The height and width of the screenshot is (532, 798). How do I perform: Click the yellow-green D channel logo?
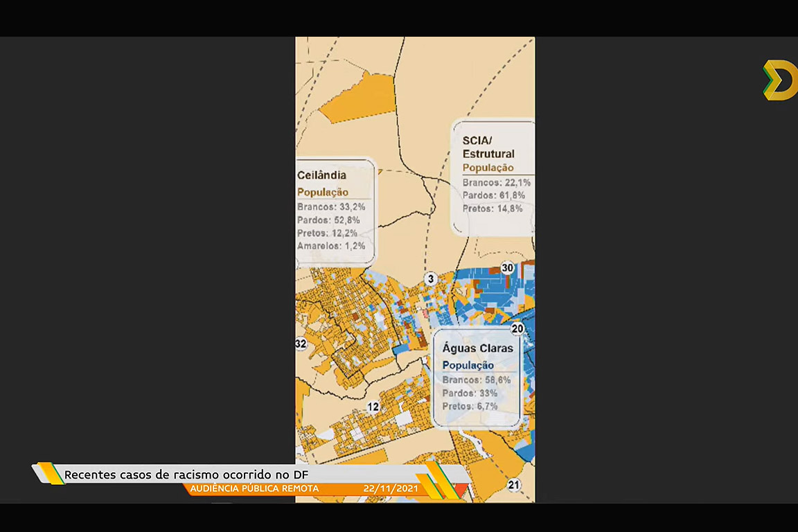click(780, 80)
